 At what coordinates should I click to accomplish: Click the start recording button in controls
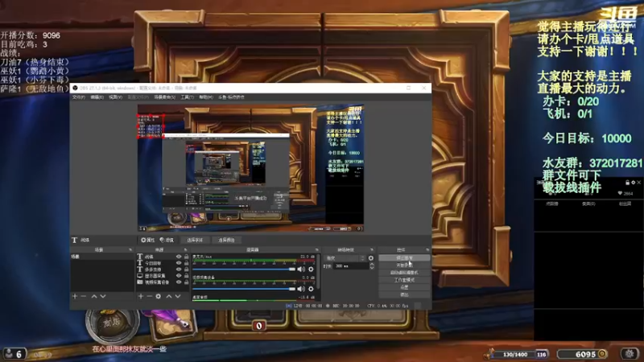click(x=404, y=265)
